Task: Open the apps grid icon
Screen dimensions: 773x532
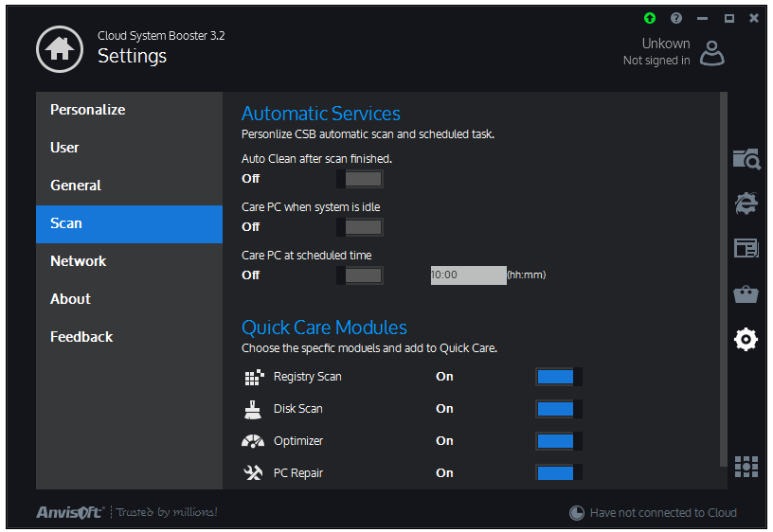Action: click(x=746, y=466)
